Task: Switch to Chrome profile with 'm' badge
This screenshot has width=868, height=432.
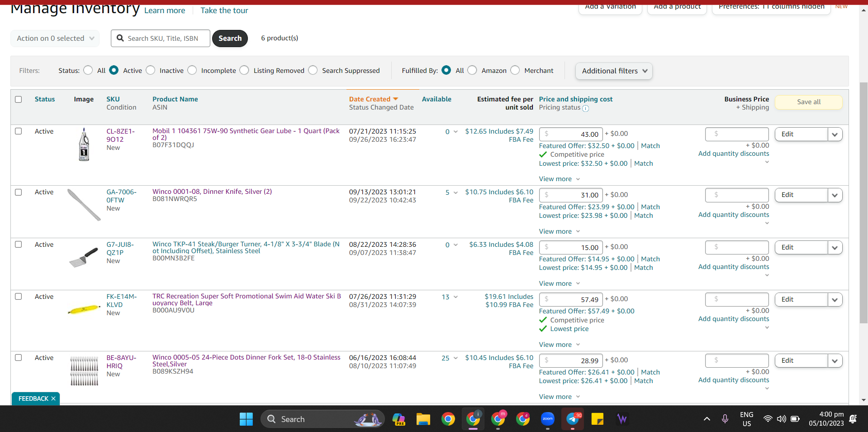Action: [498, 419]
